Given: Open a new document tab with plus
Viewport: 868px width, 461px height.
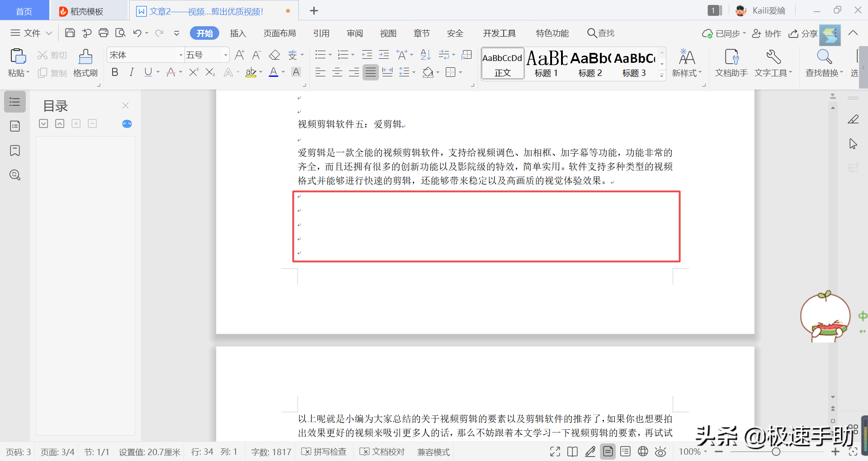Looking at the screenshot, I should point(314,11).
